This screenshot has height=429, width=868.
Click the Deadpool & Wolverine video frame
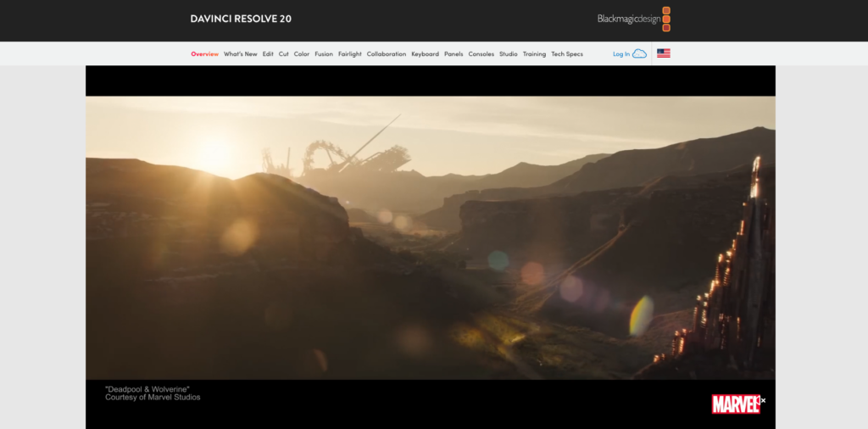(x=430, y=238)
